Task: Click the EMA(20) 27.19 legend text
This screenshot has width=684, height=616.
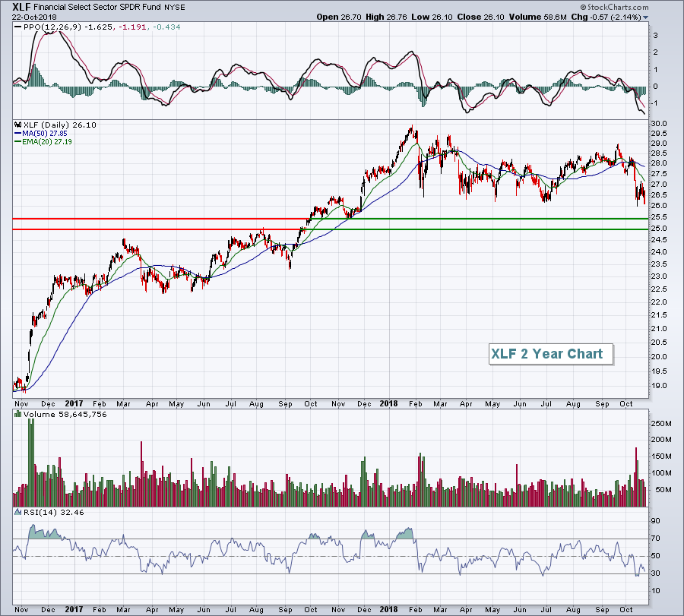Action: (x=47, y=142)
